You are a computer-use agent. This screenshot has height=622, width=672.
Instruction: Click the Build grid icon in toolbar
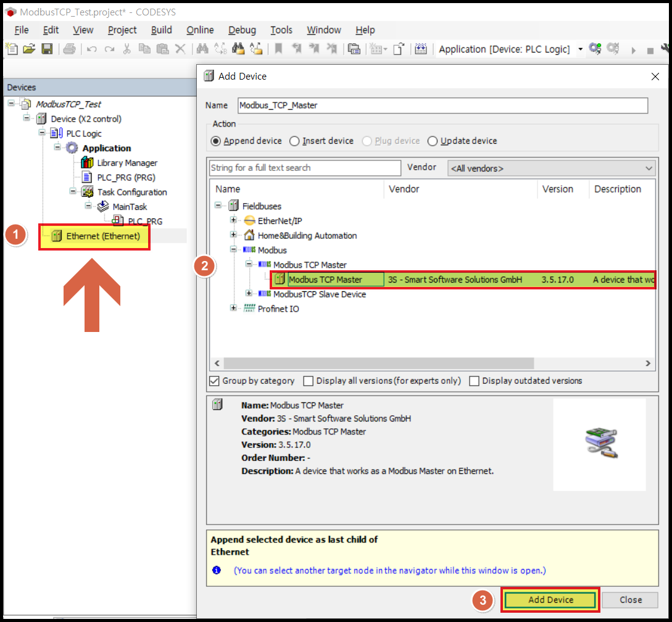click(421, 49)
